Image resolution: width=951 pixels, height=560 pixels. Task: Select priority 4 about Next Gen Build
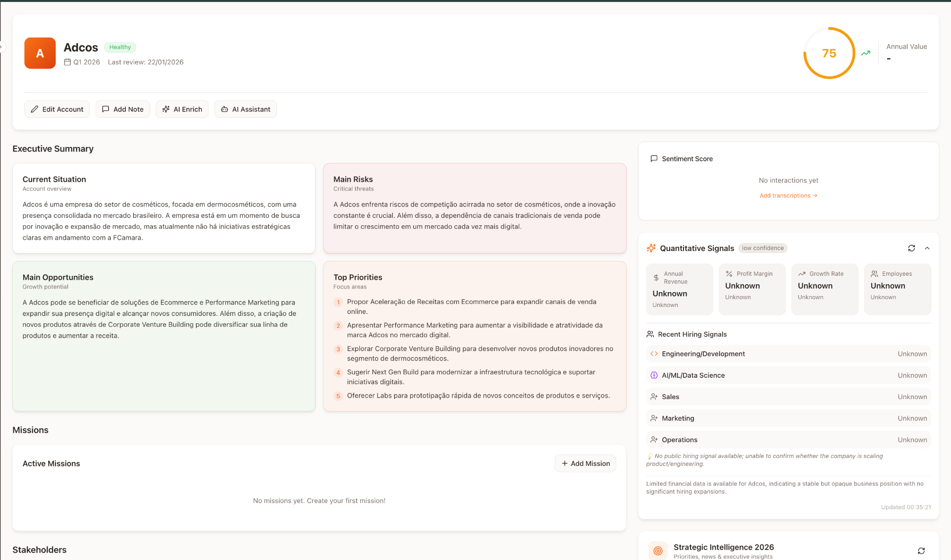[474, 377]
